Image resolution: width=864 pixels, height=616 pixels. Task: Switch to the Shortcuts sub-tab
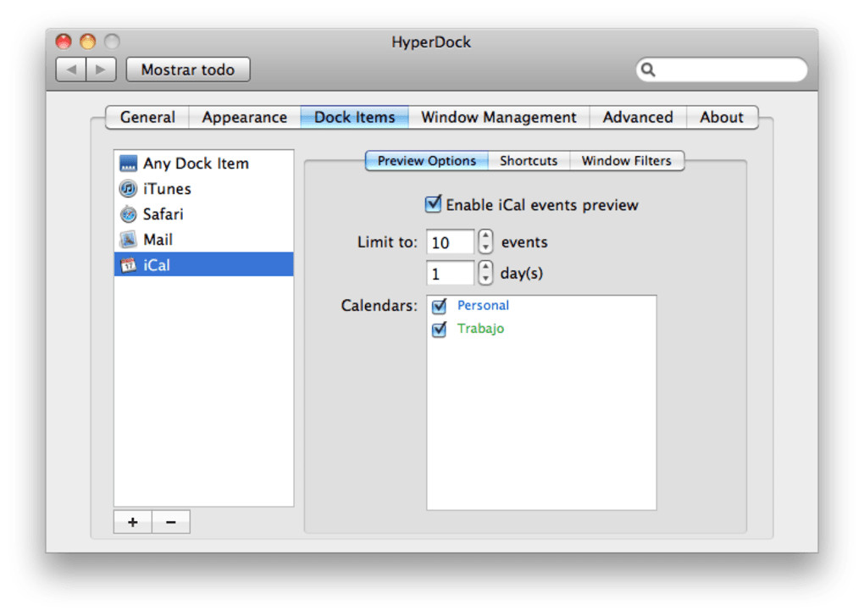[x=529, y=161]
